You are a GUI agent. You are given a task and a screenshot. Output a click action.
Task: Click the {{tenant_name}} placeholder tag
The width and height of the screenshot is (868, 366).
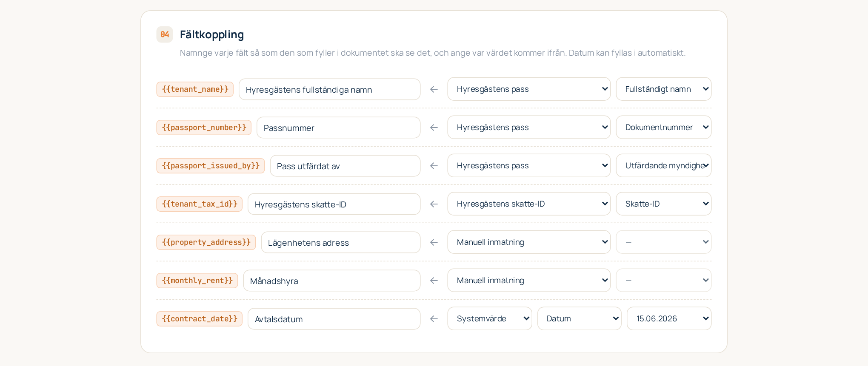(x=195, y=89)
